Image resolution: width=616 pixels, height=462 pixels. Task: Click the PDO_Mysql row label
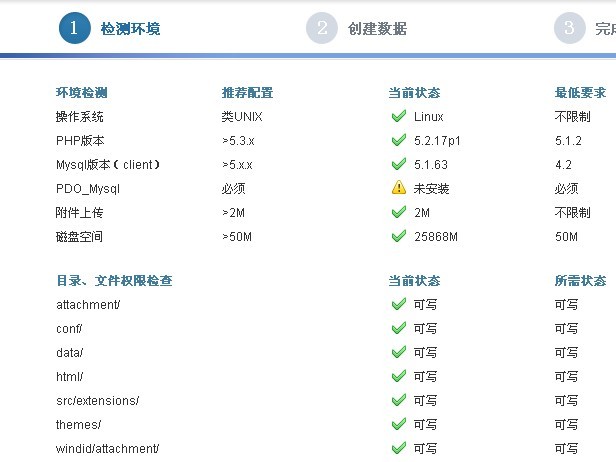[x=88, y=189]
